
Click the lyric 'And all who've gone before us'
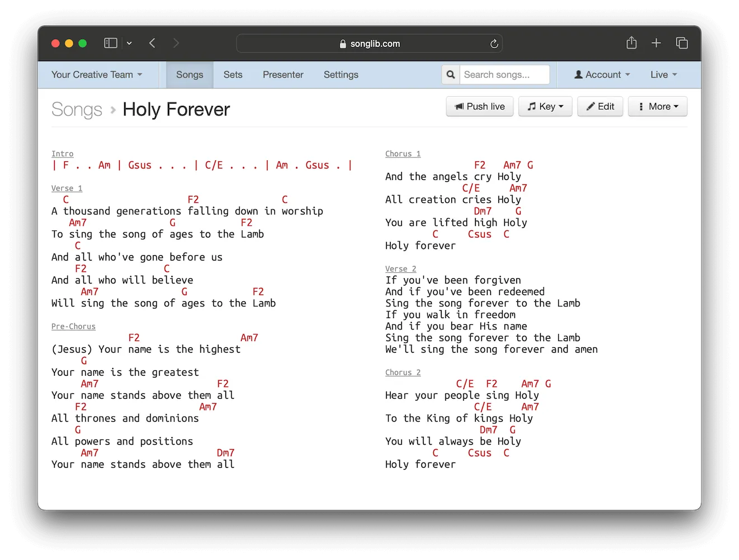(x=137, y=257)
